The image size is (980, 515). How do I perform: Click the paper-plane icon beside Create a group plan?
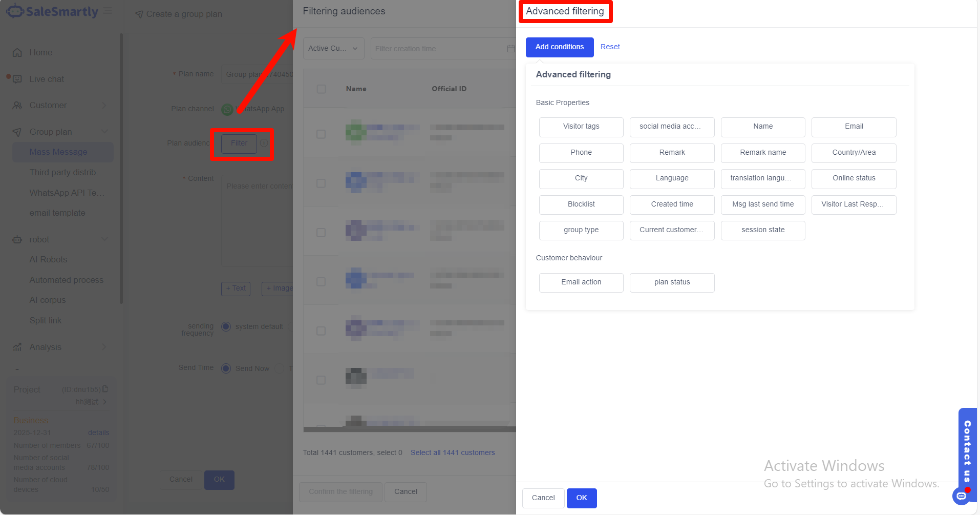click(x=139, y=14)
